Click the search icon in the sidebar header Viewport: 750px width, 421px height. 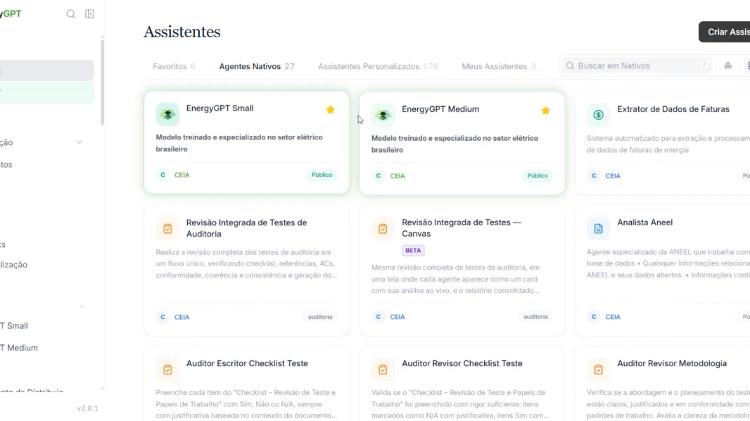coord(71,14)
